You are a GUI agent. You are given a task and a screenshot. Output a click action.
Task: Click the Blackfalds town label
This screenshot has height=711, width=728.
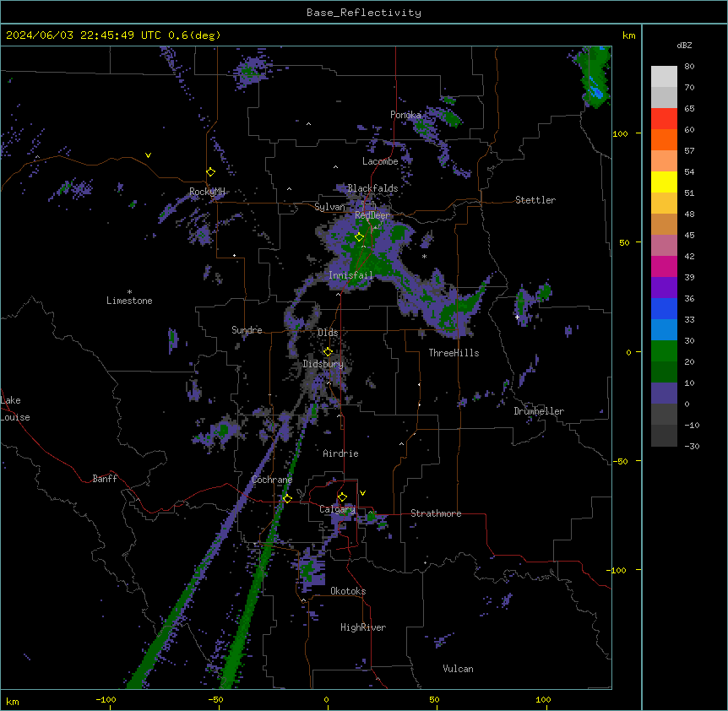tap(372, 188)
